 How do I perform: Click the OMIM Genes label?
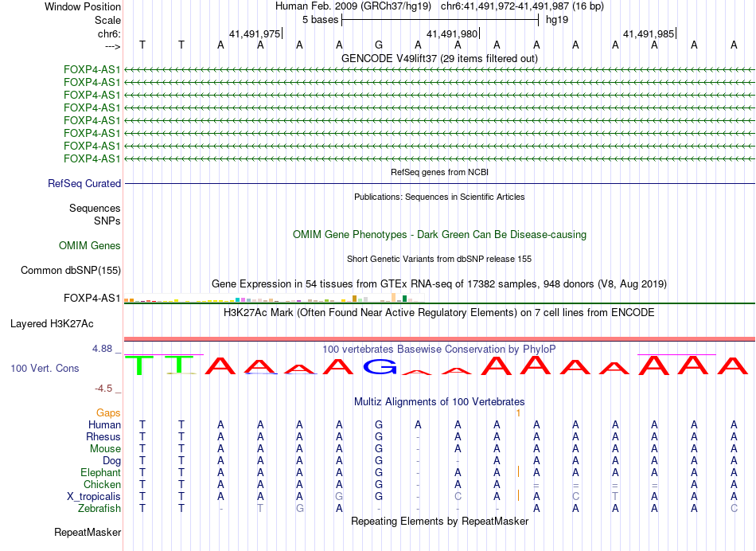pyautogui.click(x=90, y=245)
